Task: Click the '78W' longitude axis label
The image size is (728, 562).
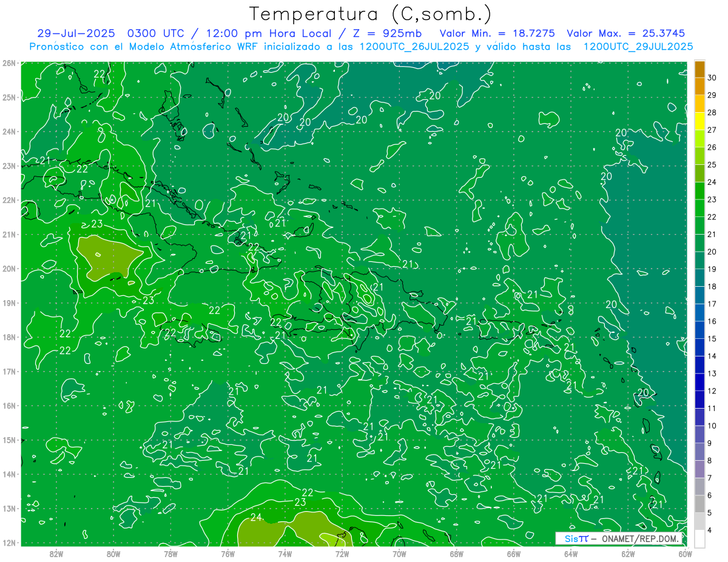Action: (170, 554)
